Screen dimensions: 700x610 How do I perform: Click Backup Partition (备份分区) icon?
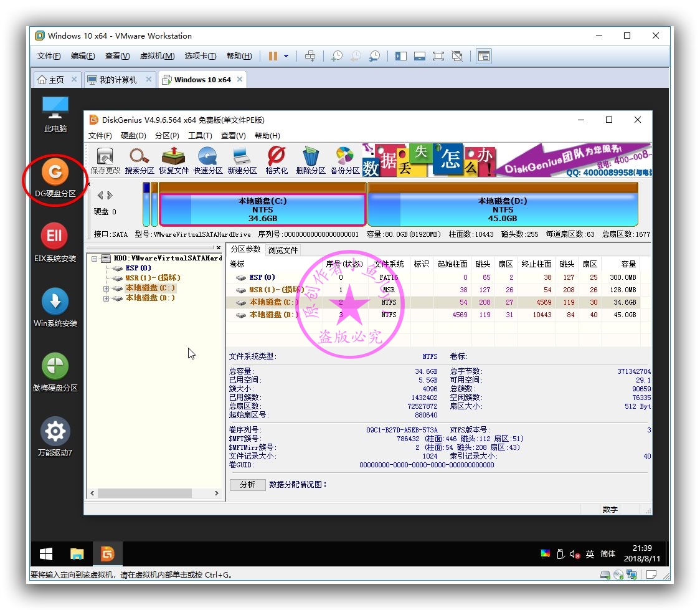click(345, 161)
